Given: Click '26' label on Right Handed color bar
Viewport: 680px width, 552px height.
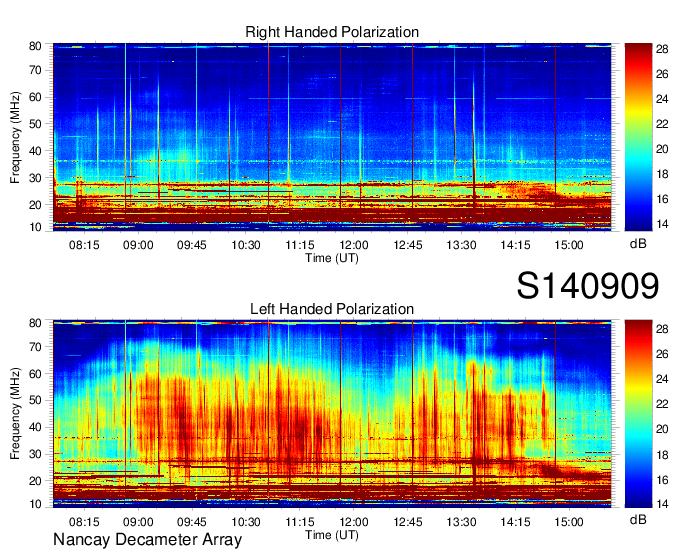Looking at the screenshot, I should click(x=662, y=74).
